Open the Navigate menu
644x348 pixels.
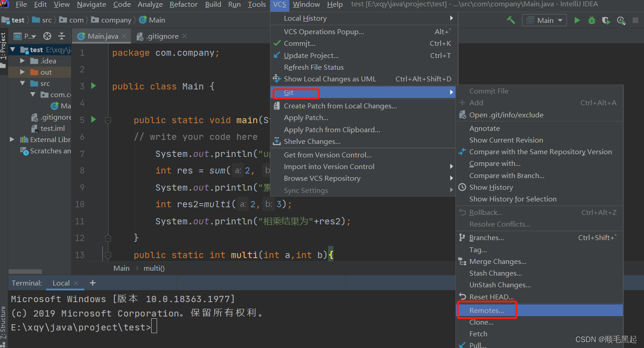coord(92,4)
